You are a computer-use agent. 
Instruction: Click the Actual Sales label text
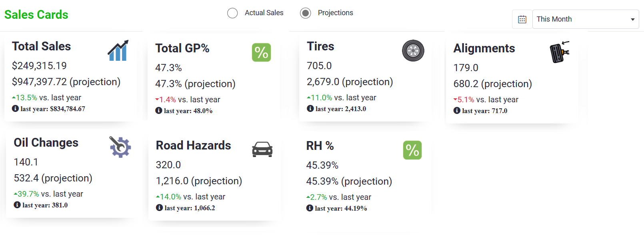point(264,13)
